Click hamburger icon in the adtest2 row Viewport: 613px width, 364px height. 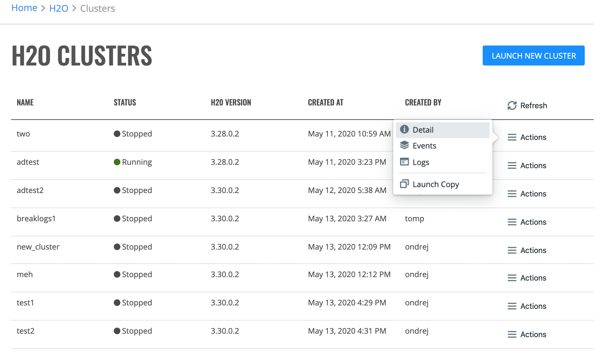(x=512, y=194)
